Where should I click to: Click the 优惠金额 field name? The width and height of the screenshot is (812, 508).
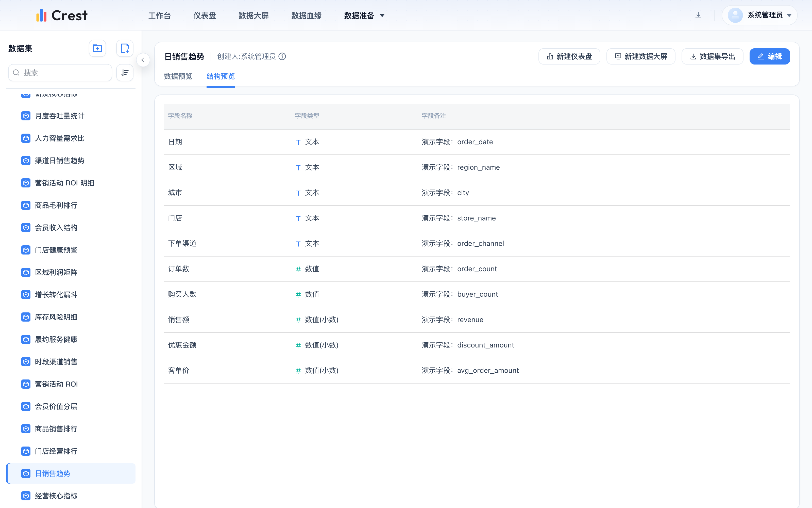pyautogui.click(x=182, y=345)
